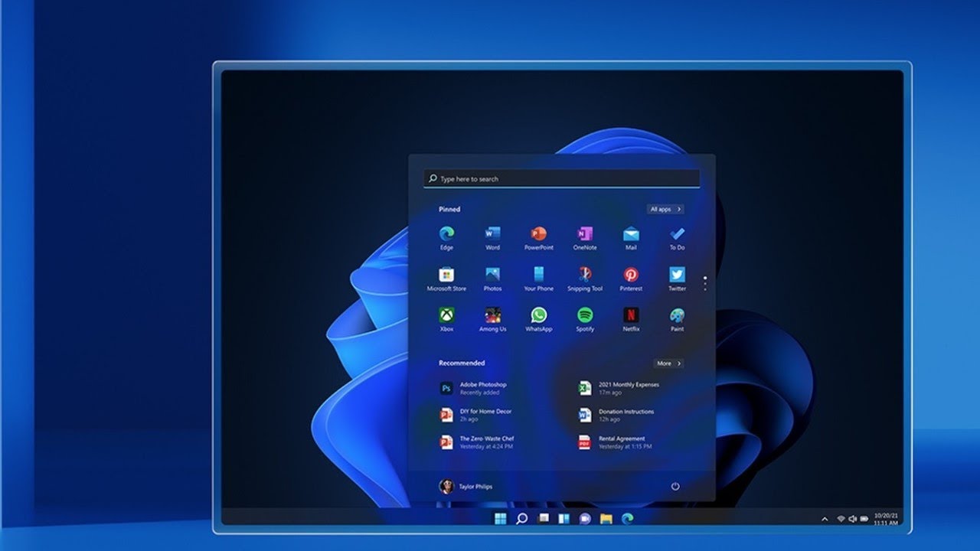Open the Taylor Philips account menu
This screenshot has height=551, width=980.
(x=466, y=487)
